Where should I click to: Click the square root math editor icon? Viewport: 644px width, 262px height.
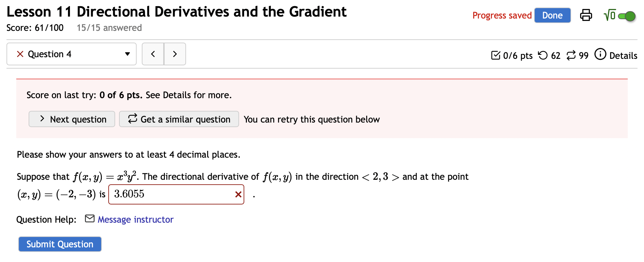pos(609,15)
